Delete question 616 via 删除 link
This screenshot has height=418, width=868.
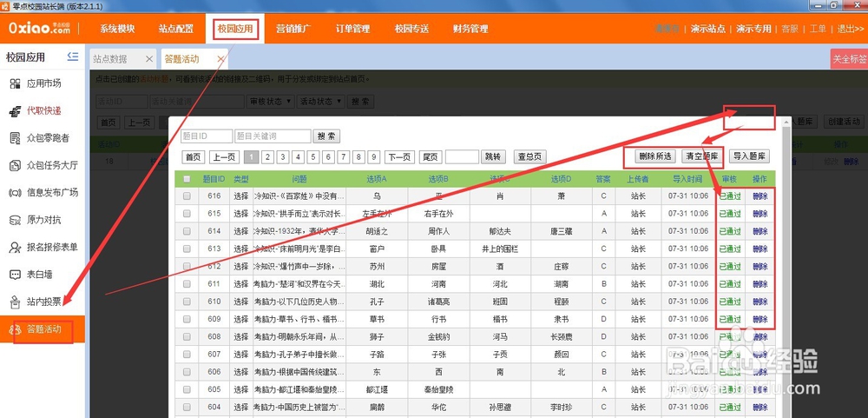point(760,196)
